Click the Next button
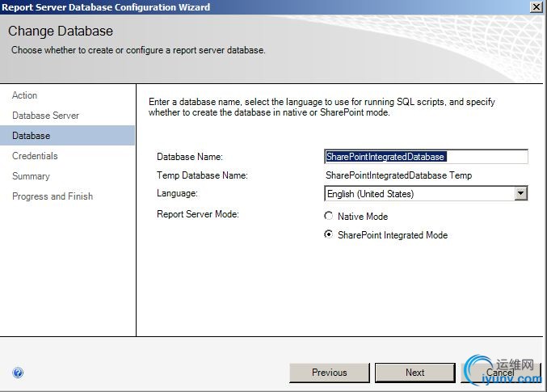 click(415, 373)
